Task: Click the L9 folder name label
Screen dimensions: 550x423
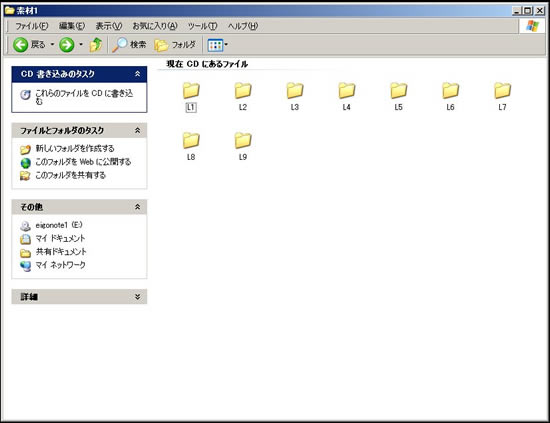Action: click(243, 157)
